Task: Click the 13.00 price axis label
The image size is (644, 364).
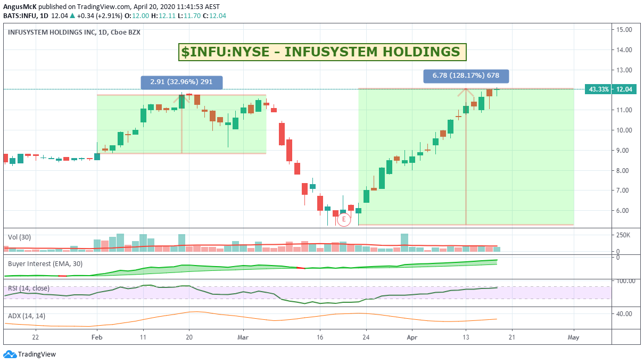Action: coord(624,70)
